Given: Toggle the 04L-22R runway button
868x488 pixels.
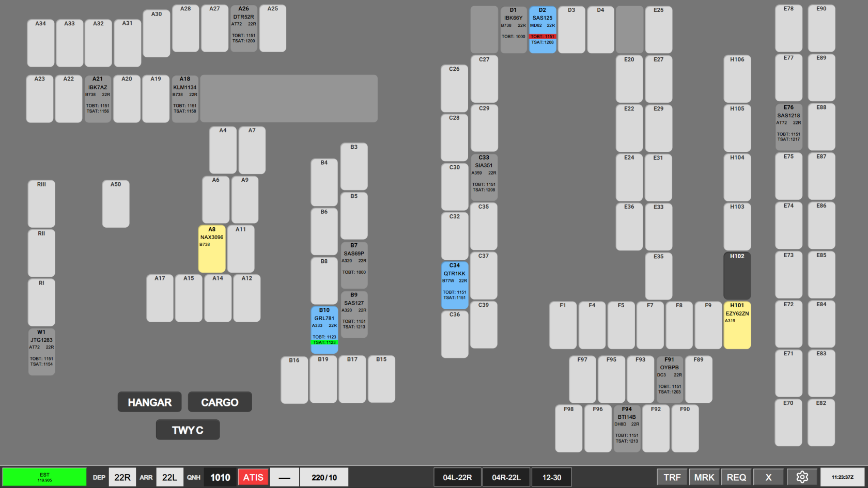Looking at the screenshot, I should pyautogui.click(x=457, y=477).
